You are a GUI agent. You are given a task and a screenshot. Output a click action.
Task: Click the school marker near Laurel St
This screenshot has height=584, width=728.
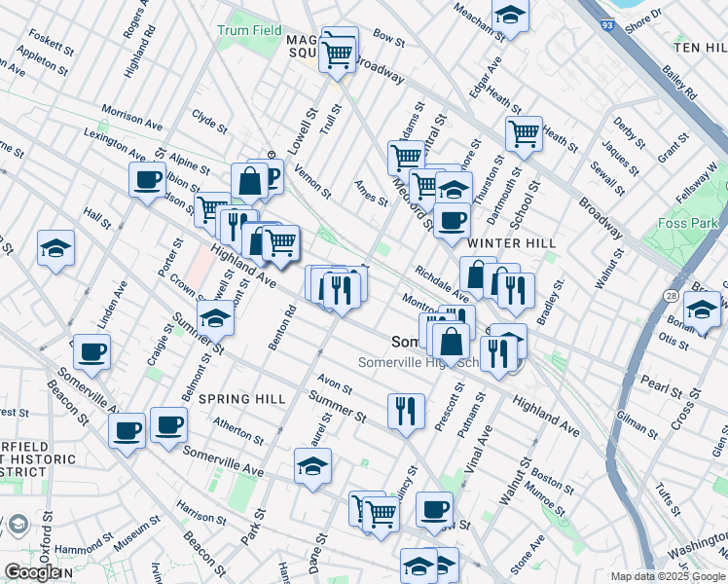pyautogui.click(x=312, y=466)
